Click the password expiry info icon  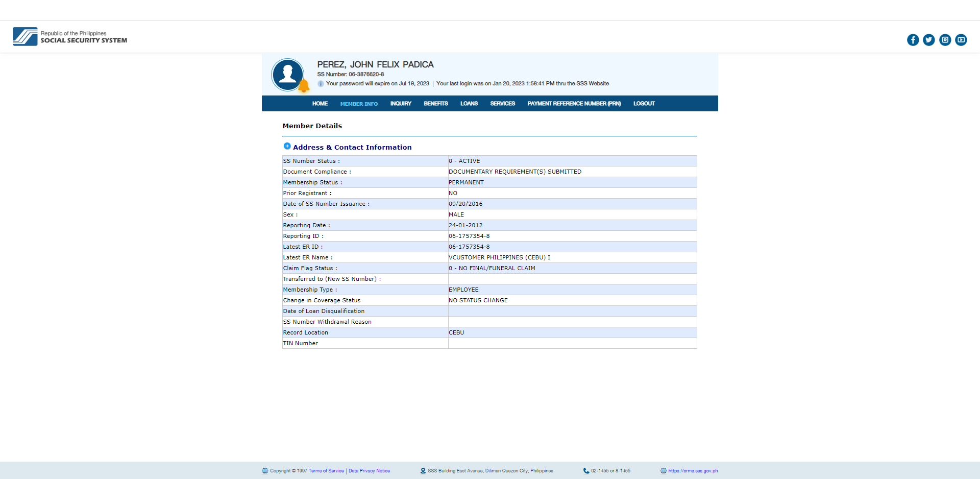[x=321, y=84]
